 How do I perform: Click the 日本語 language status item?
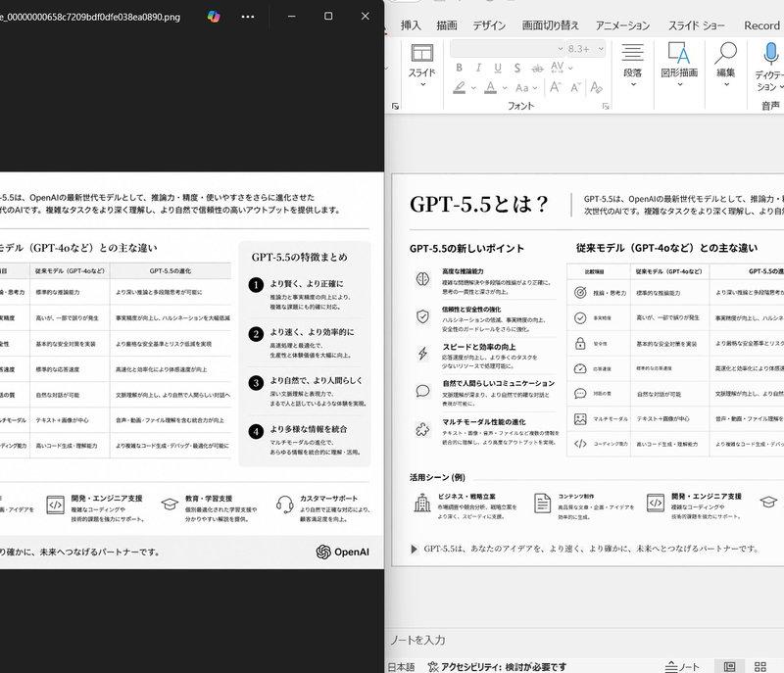401,667
